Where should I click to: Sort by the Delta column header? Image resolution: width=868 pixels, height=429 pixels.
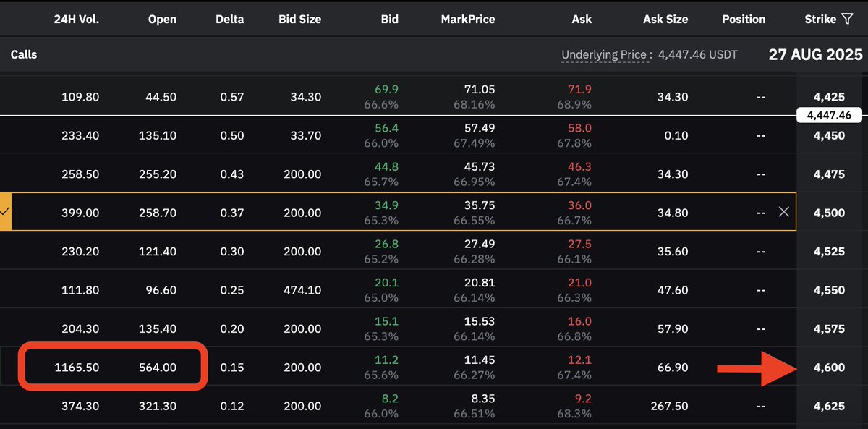coord(229,20)
